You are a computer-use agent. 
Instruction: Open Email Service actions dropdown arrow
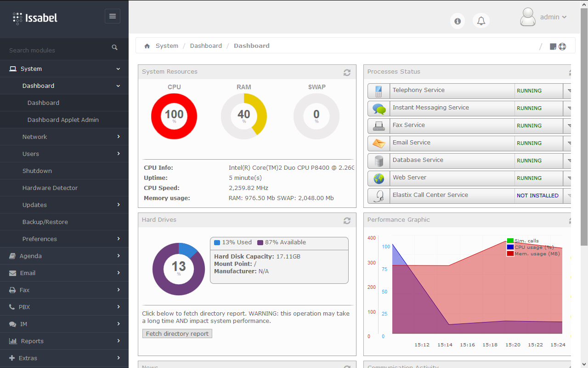click(568, 144)
